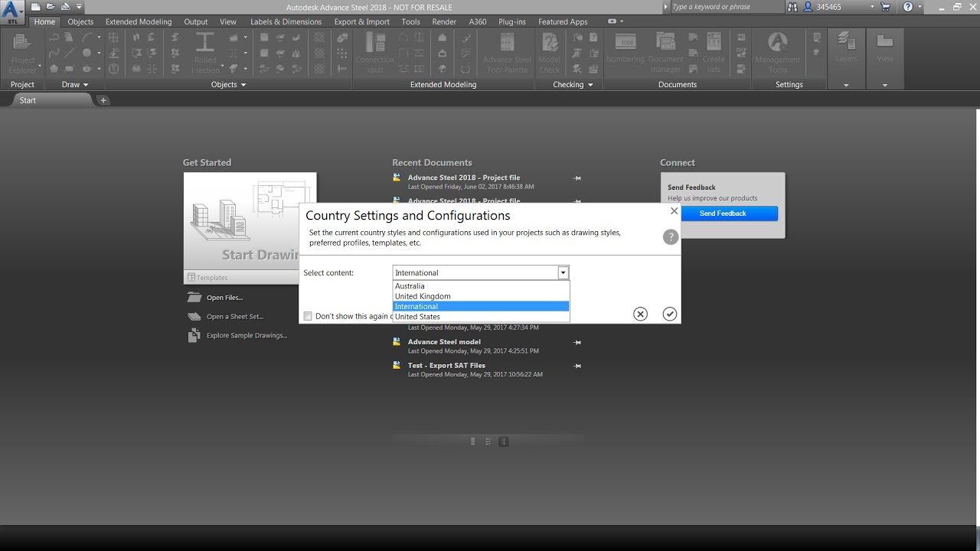Open the Featured Apps tab
Image resolution: width=980 pixels, height=551 pixels.
click(x=563, y=21)
